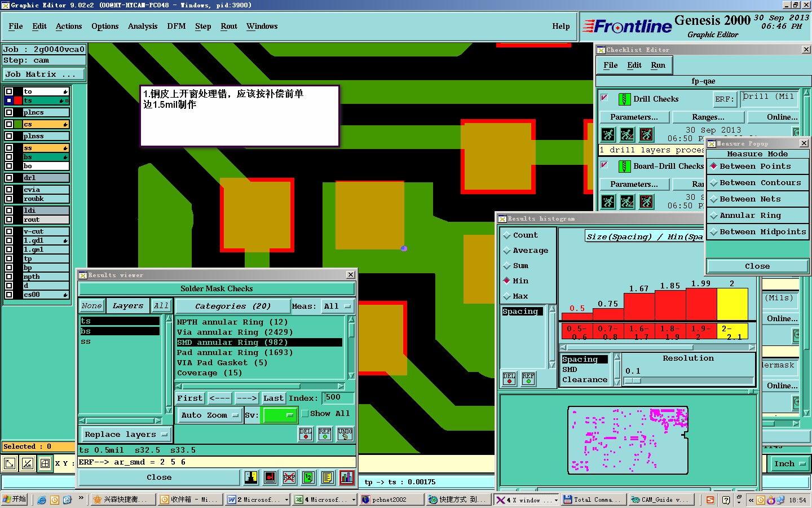
Task: Click the first running-man icon under Drill Checks
Action: [x=608, y=134]
